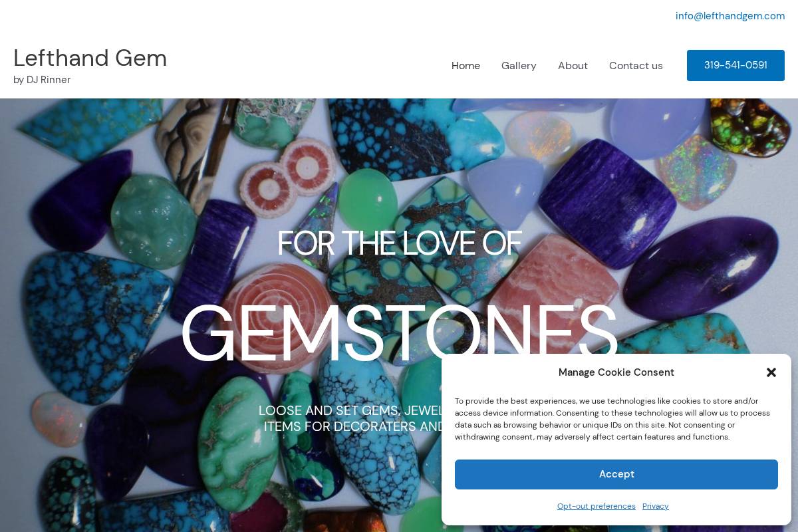Click the GEMSTONES hero heading
The image size is (798, 532).
(399, 334)
